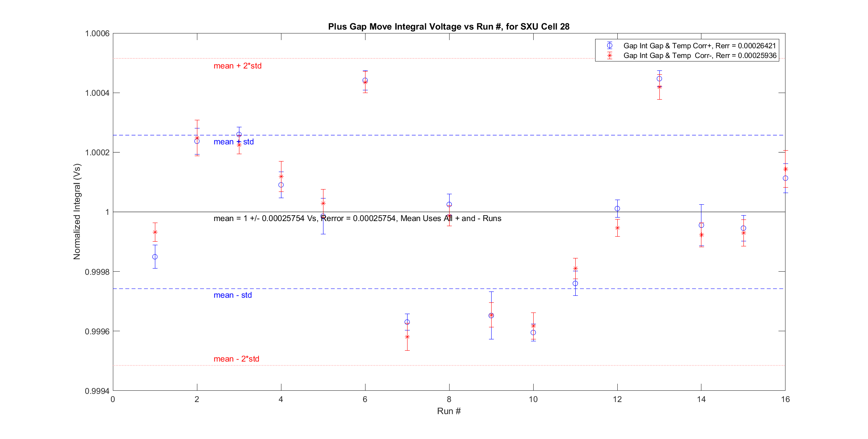868x439 pixels.
Task: Select the blue circle data point at run 11
Action: click(575, 284)
